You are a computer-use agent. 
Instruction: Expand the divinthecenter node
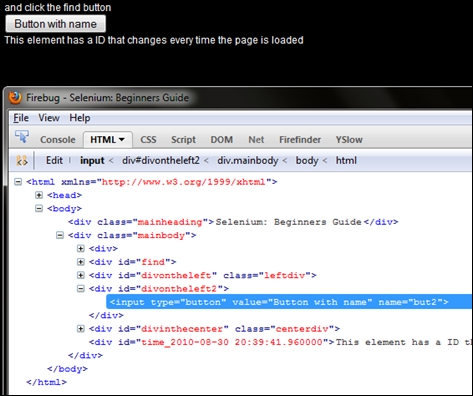81,329
